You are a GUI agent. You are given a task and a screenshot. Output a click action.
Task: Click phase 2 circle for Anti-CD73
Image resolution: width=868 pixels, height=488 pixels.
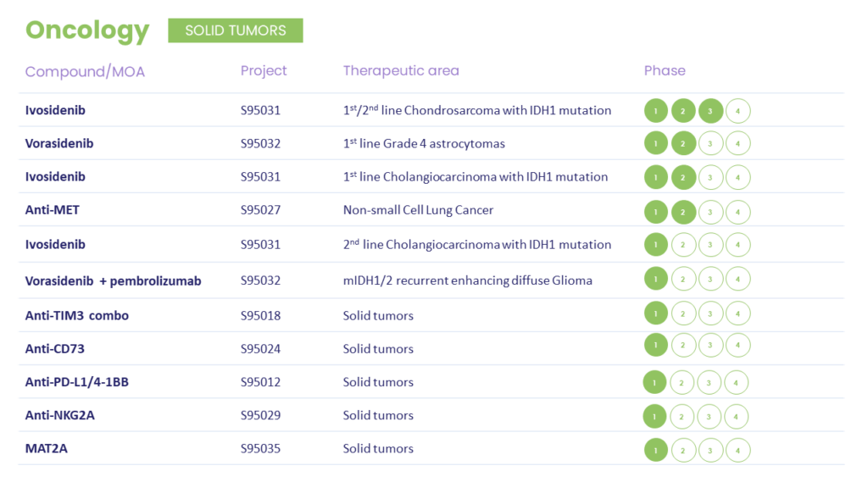click(683, 346)
